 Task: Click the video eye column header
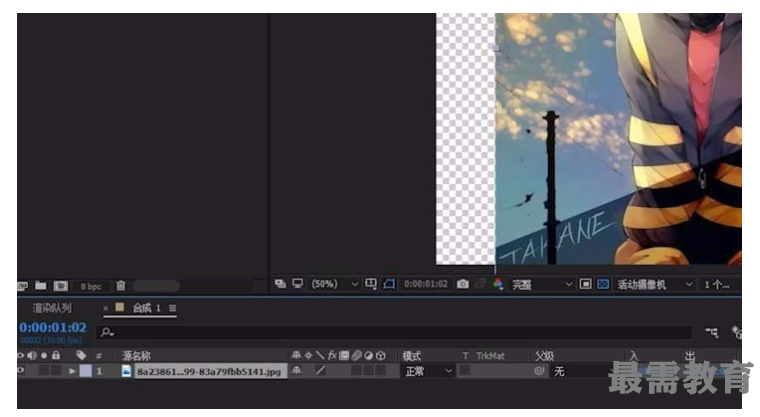pos(20,355)
